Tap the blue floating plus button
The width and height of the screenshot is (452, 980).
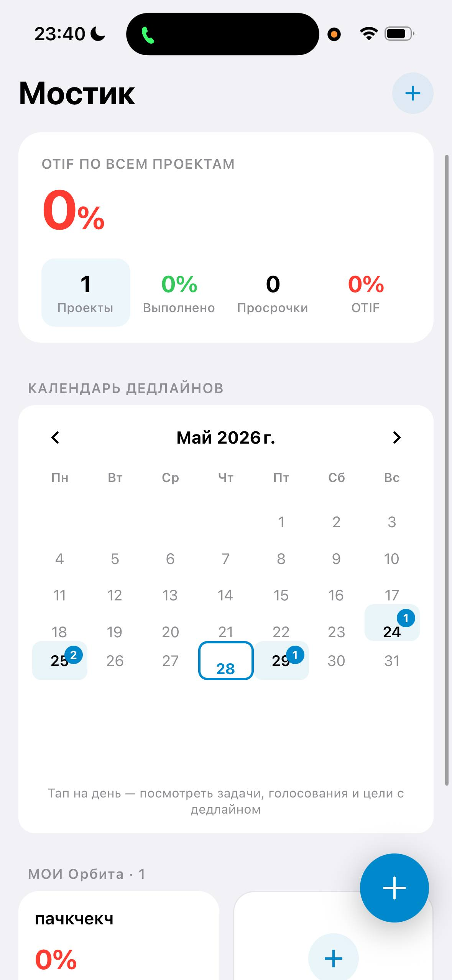click(394, 888)
